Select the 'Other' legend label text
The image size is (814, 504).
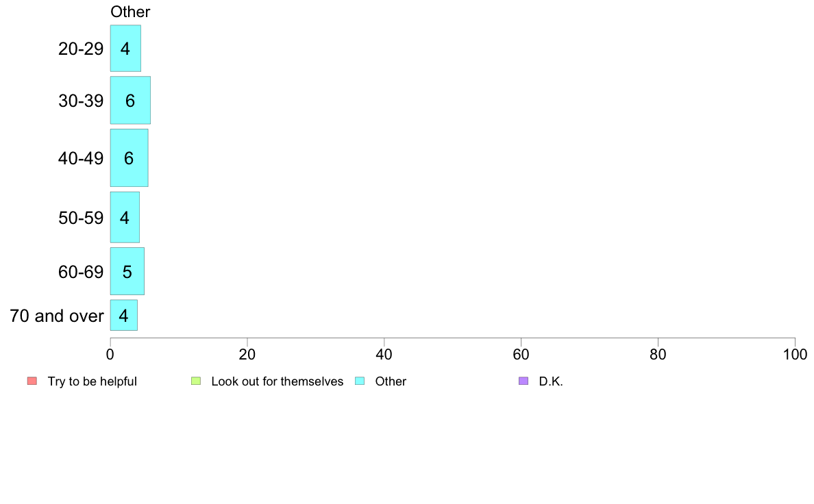[x=391, y=381]
